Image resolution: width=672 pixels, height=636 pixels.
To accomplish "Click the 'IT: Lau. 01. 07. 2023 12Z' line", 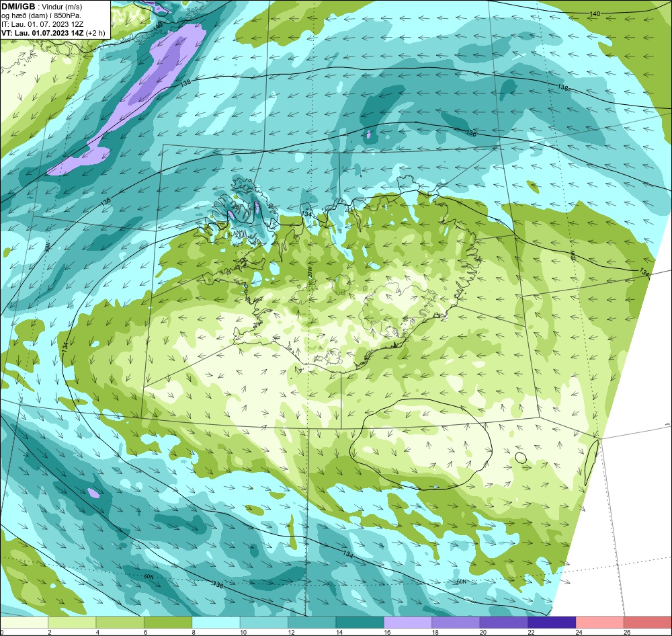I will tap(42, 24).
